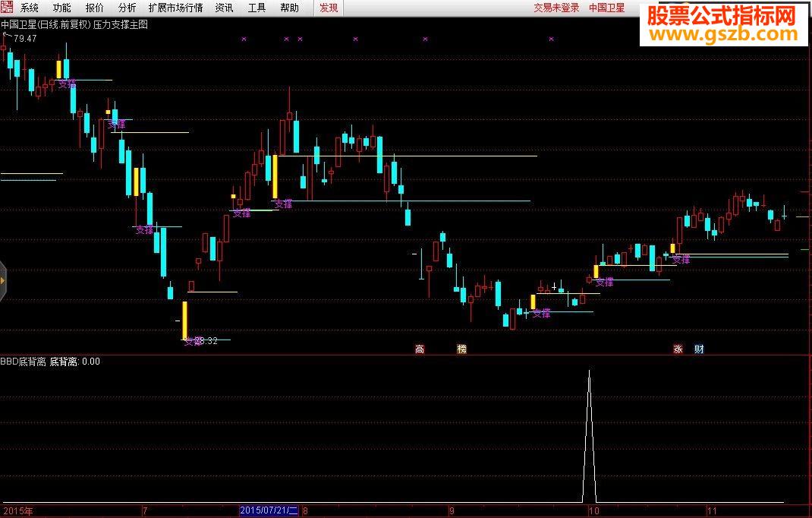
Task: Click the 中国卫星 stock name in title bar
Action: coord(607,8)
